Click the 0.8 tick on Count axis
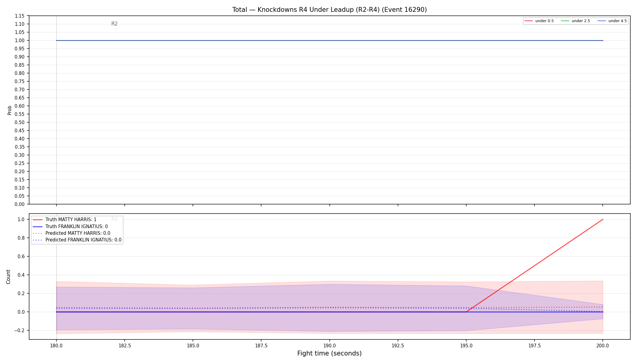This screenshot has height=364, width=637. [x=22, y=238]
